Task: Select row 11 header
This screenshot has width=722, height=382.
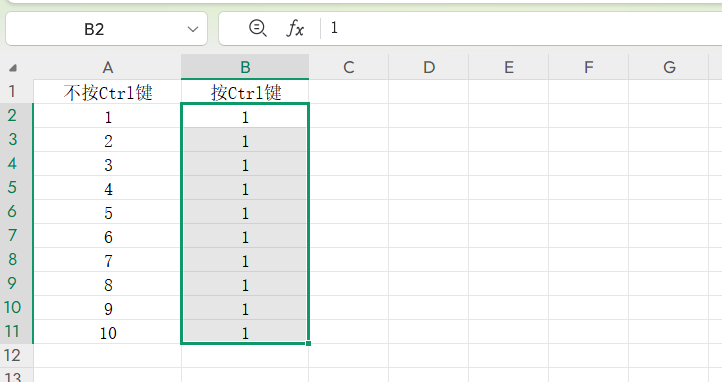Action: (17, 330)
